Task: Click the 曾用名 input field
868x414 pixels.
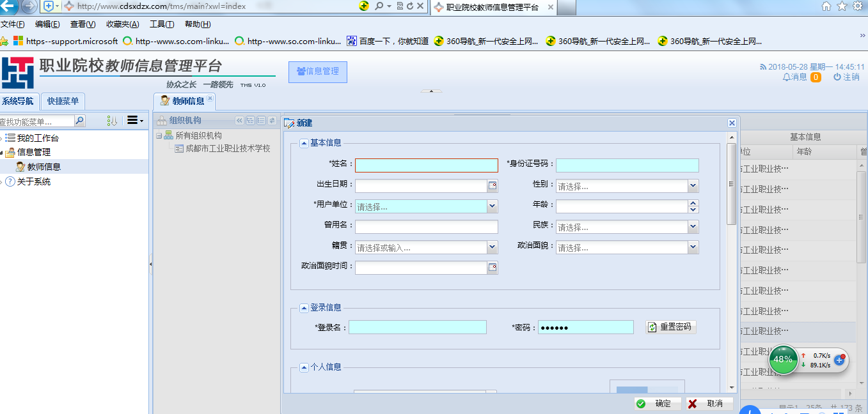Action: click(427, 227)
